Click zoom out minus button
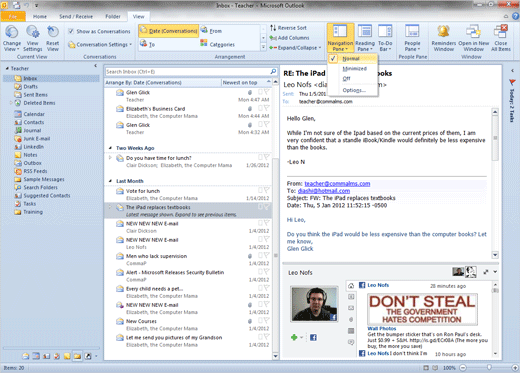520x373 pixels. [x=463, y=368]
